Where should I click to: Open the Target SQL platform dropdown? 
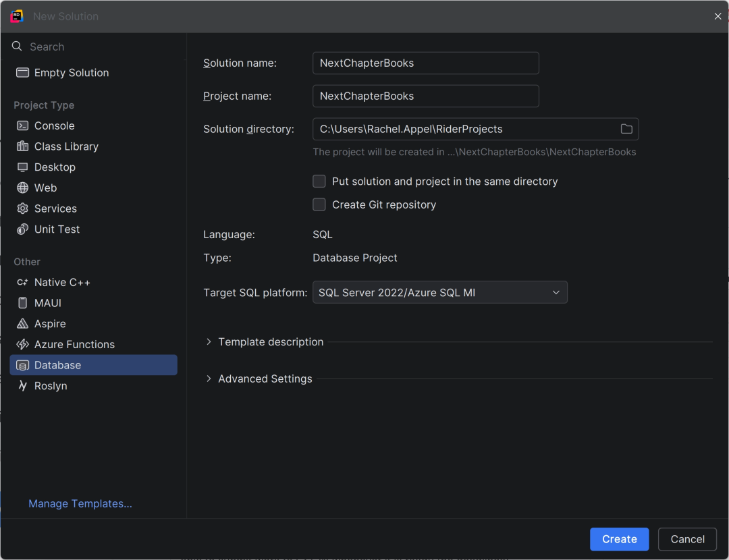[440, 292]
